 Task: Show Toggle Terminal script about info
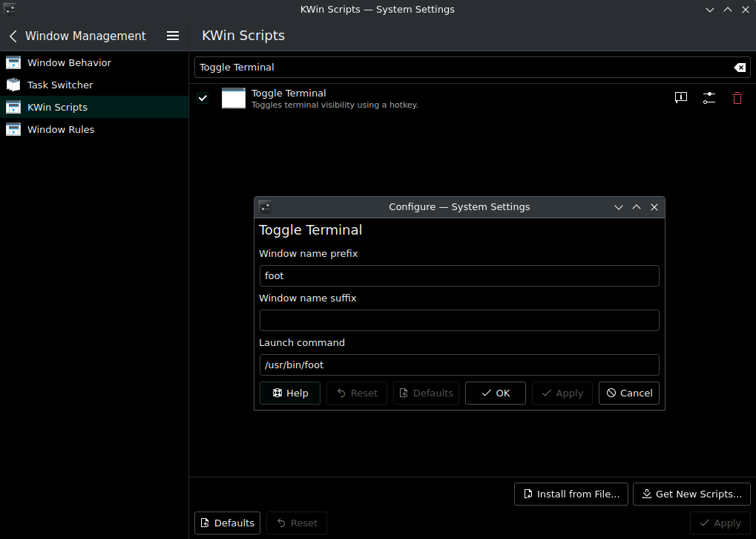pos(681,98)
